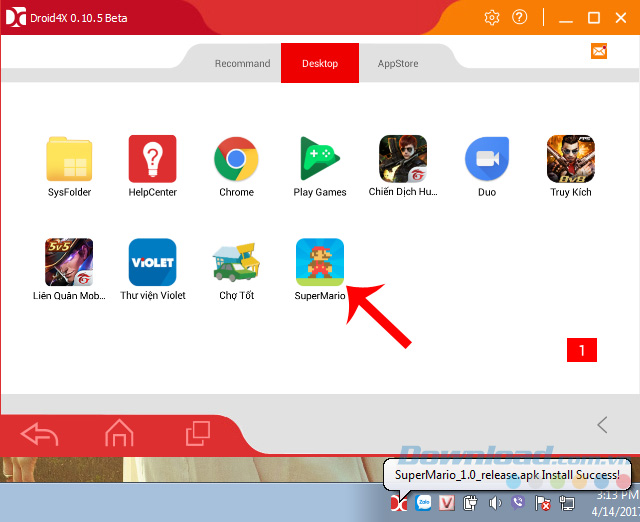Click the red V tray icon
Viewport: 640px width, 522px height.
pos(447,503)
